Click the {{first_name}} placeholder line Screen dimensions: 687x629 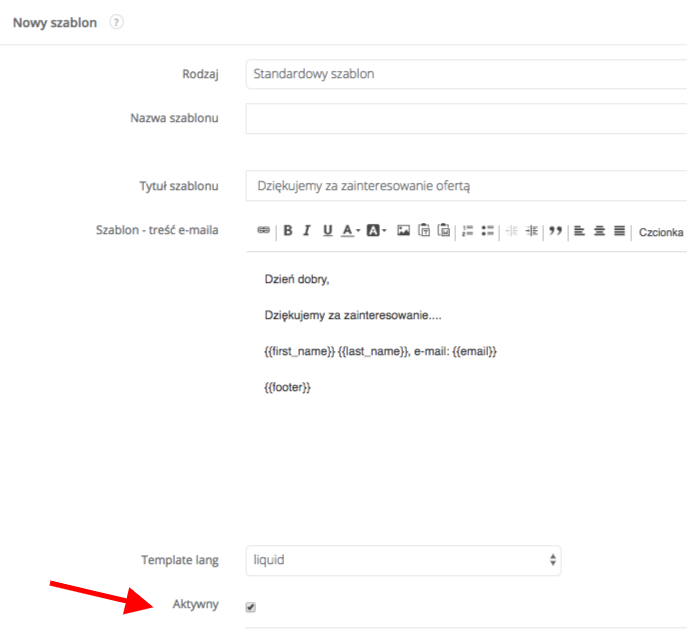[380, 351]
